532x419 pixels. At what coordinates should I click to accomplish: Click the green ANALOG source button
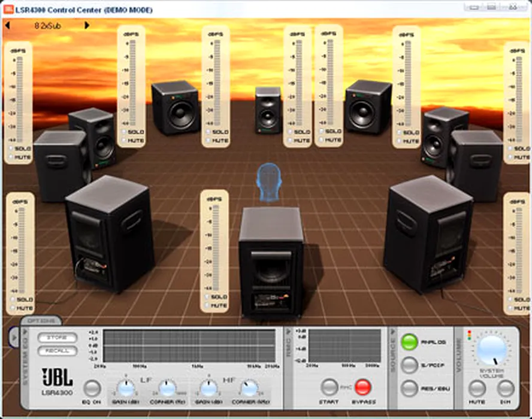click(x=409, y=342)
